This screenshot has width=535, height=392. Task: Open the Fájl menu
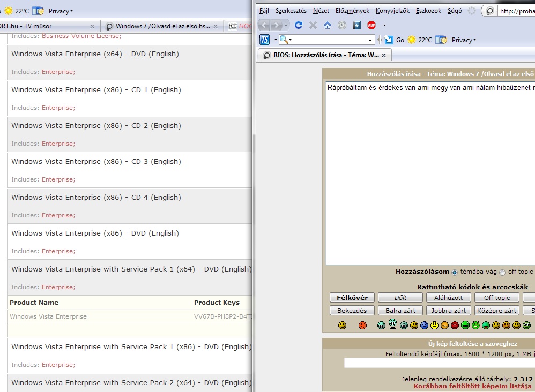[x=264, y=11]
